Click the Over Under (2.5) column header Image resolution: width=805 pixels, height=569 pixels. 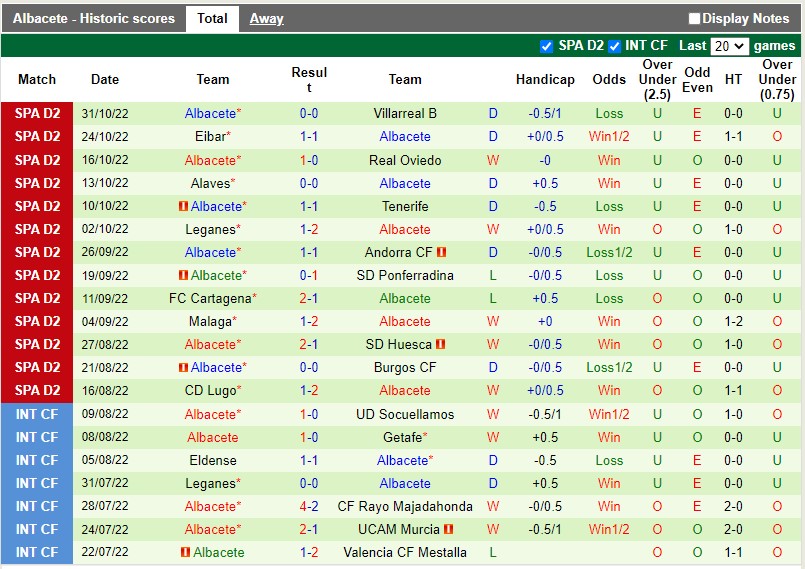[657, 80]
